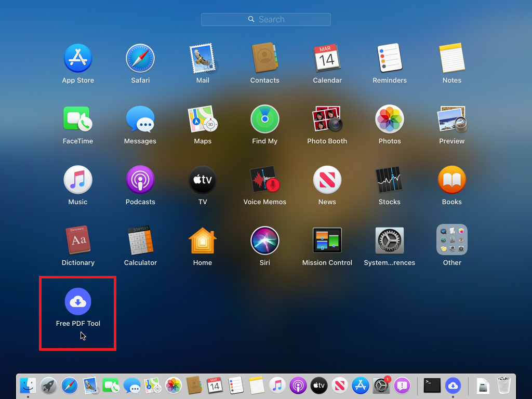Open News from the Dock
Screen dimensions: 532x399
(339, 386)
